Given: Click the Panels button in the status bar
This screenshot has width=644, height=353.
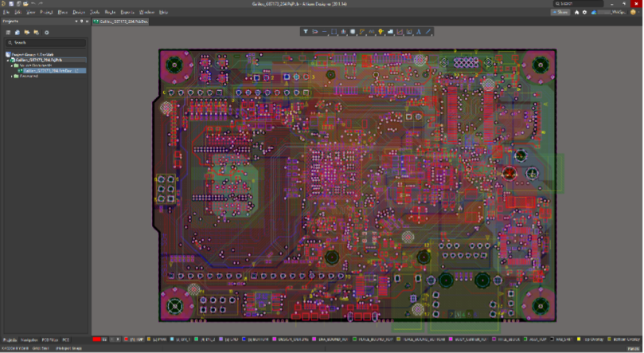Looking at the screenshot, I should (x=634, y=348).
